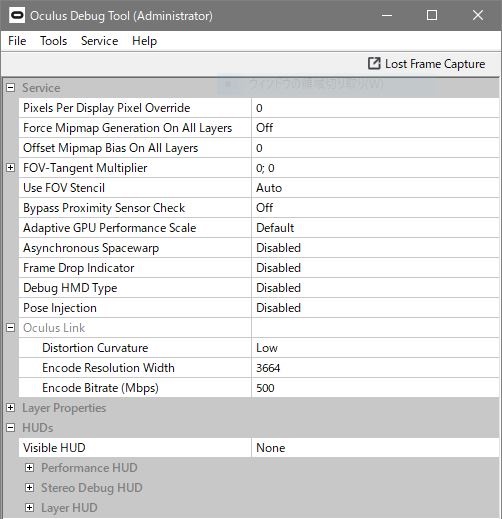
Task: Collapse the Oculus Link group
Action: [11, 328]
